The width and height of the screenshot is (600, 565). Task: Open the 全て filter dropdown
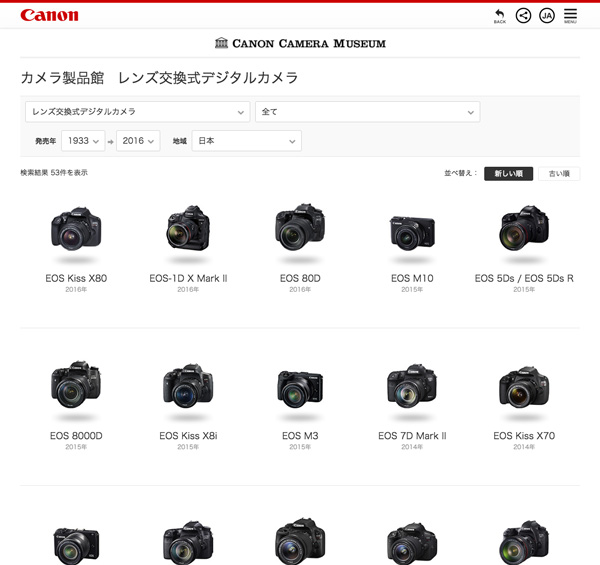[x=367, y=111]
